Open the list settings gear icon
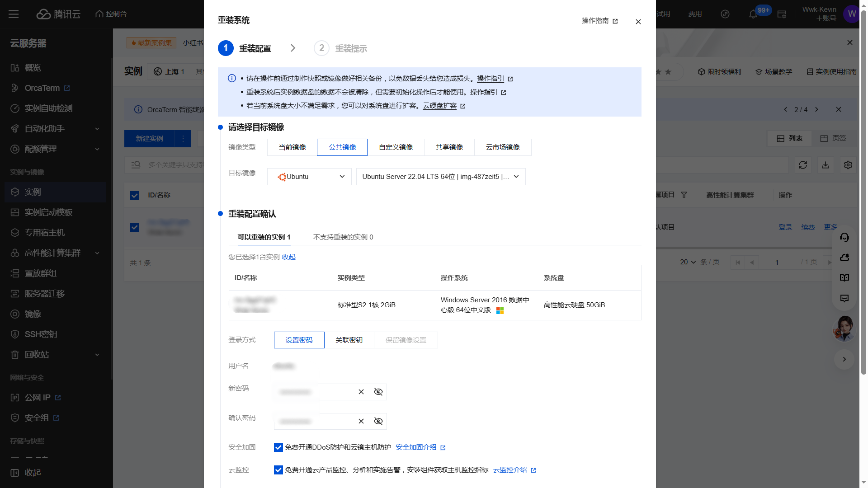The height and width of the screenshot is (488, 868). (x=848, y=165)
